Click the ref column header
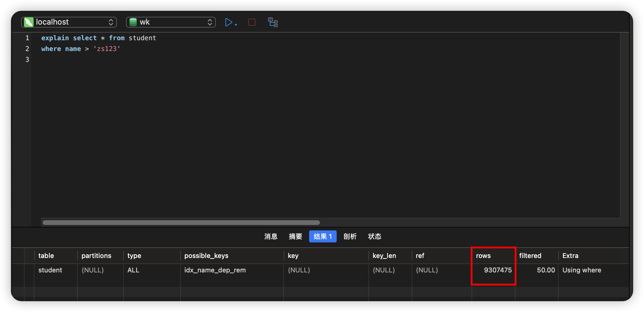Screen dimensions: 644x312 coord(442,256)
